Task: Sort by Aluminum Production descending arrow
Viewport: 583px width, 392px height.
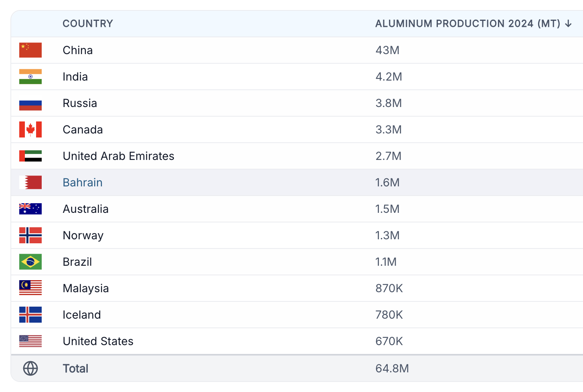Action: [568, 24]
